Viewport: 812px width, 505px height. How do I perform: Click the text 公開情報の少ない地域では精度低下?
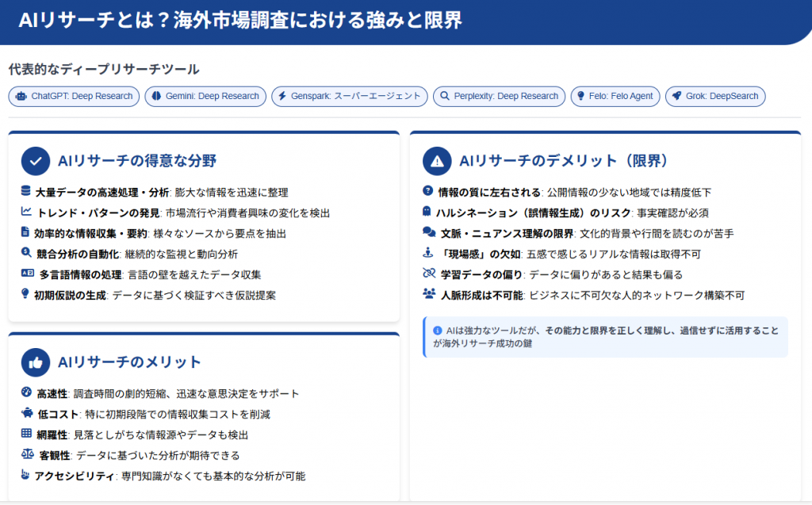coord(629,193)
